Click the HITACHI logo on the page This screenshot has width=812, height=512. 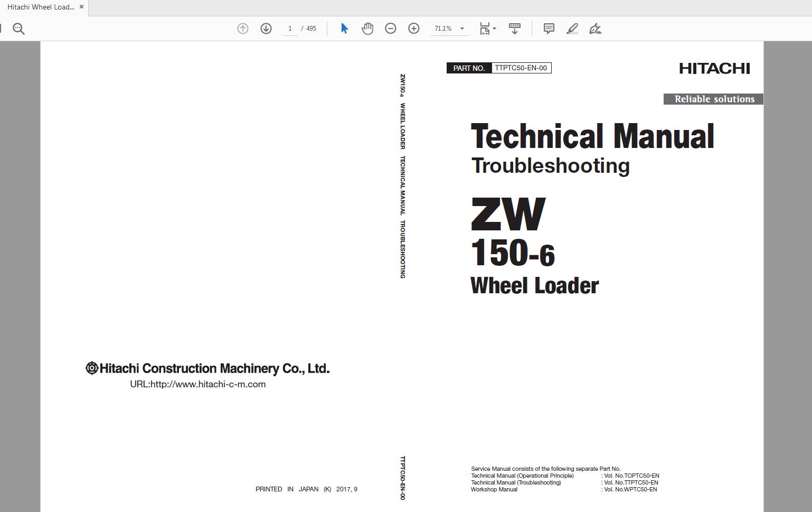[715, 68]
